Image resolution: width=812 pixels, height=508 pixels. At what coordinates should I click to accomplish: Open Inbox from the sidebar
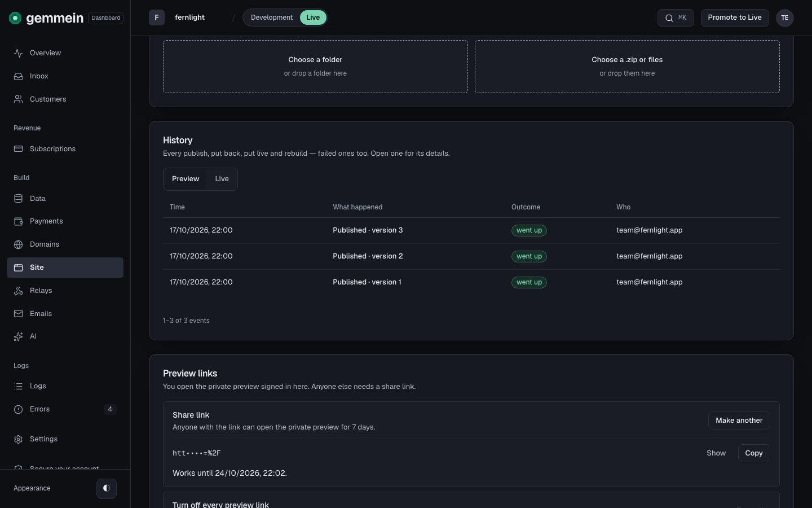[65, 76]
